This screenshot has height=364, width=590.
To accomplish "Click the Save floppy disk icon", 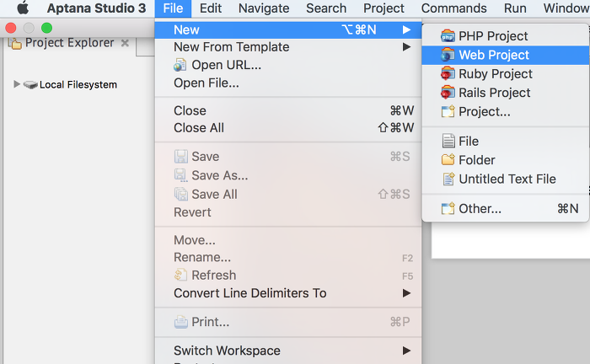I will tap(181, 157).
